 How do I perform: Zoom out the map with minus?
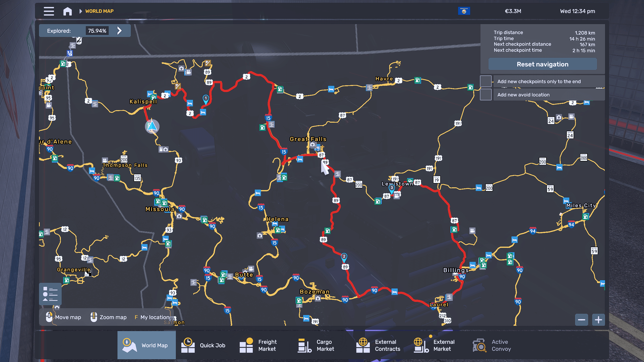(x=581, y=320)
